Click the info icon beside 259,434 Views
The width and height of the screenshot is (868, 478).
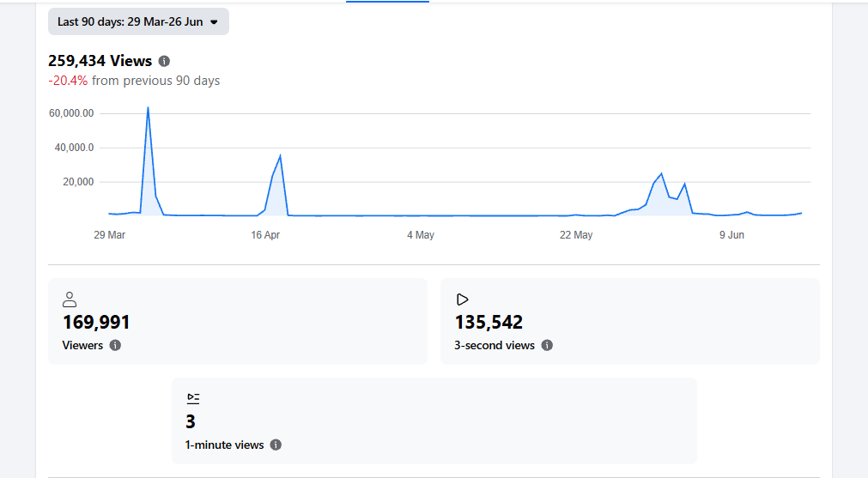click(x=164, y=61)
